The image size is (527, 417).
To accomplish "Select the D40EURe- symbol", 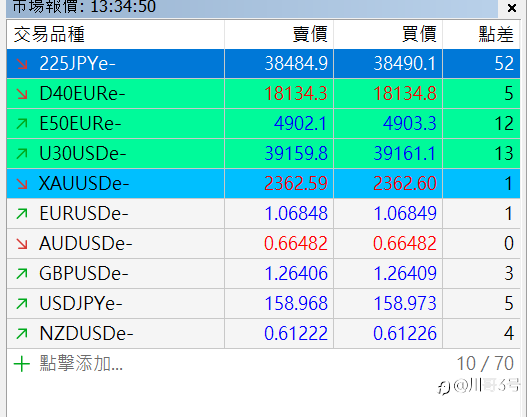I will pos(82,94).
